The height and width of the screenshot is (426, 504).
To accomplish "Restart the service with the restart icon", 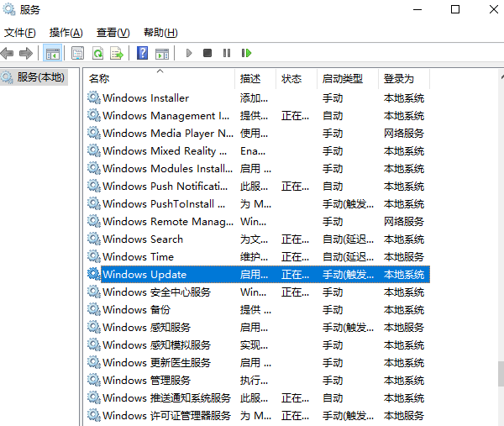I will [246, 53].
